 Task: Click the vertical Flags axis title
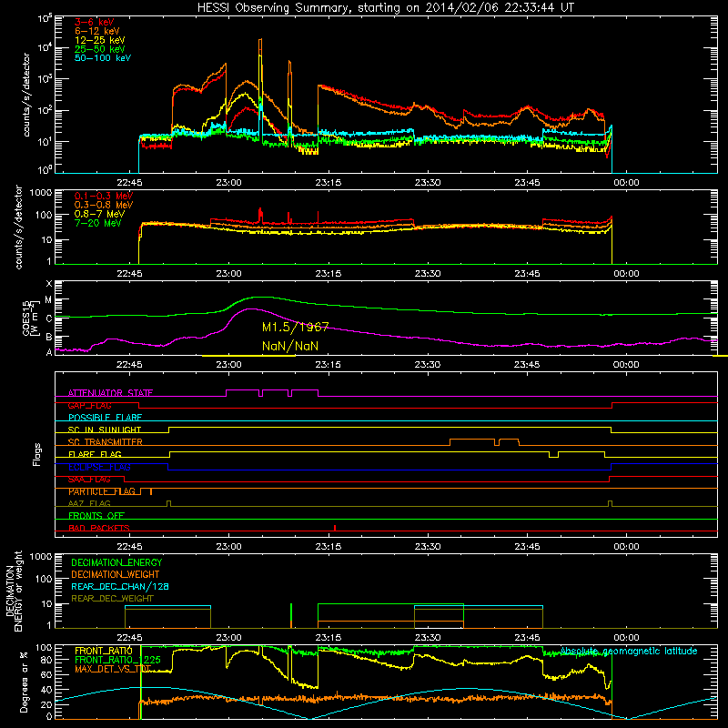click(37, 454)
